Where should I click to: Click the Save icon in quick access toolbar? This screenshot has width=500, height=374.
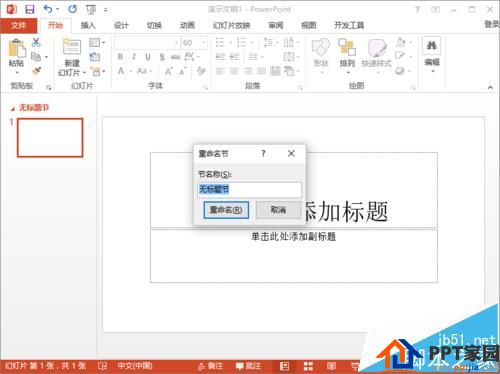[x=30, y=9]
